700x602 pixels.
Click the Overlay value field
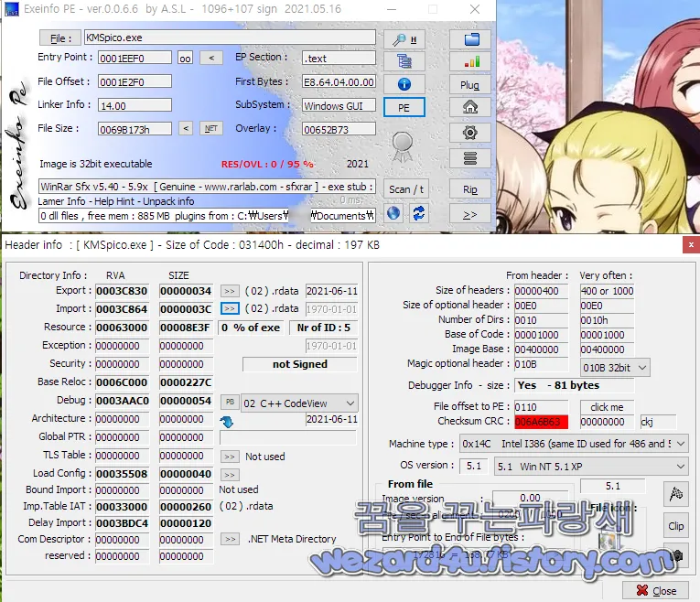339,129
